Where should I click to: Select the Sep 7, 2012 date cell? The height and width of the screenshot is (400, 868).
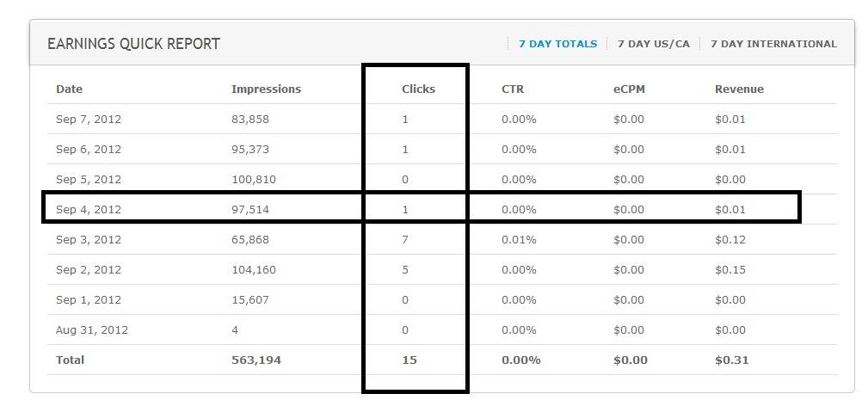[x=89, y=120]
